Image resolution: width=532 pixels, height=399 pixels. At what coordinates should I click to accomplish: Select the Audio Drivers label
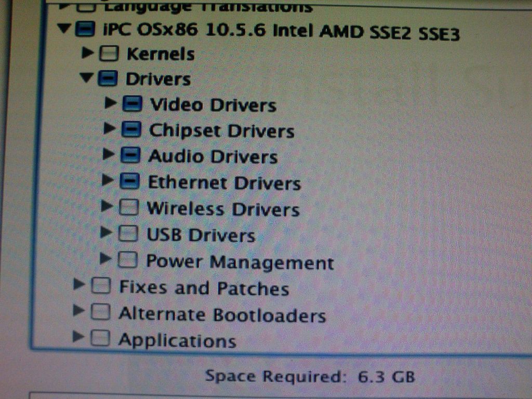point(212,157)
